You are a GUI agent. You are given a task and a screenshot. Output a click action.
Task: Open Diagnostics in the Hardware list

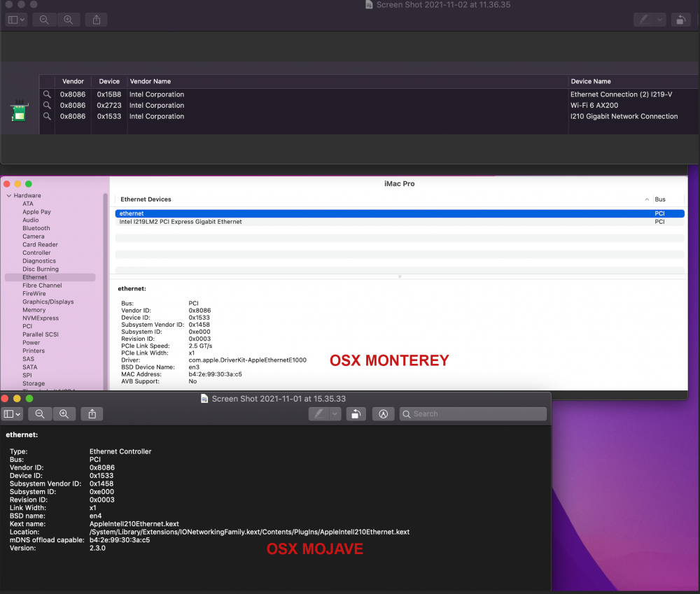coord(39,261)
